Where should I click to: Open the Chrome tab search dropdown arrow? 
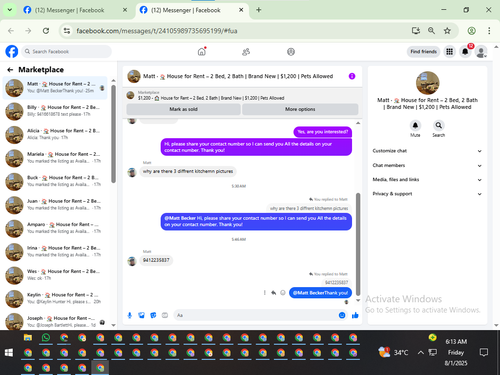tap(10, 10)
